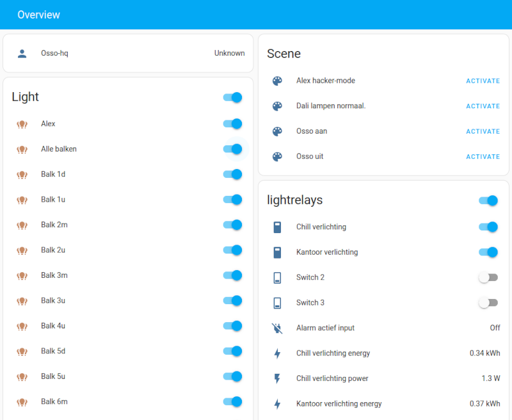The width and height of the screenshot is (512, 420).
Task: Click the lamp icon beside Balk 1d
Action: click(x=22, y=174)
